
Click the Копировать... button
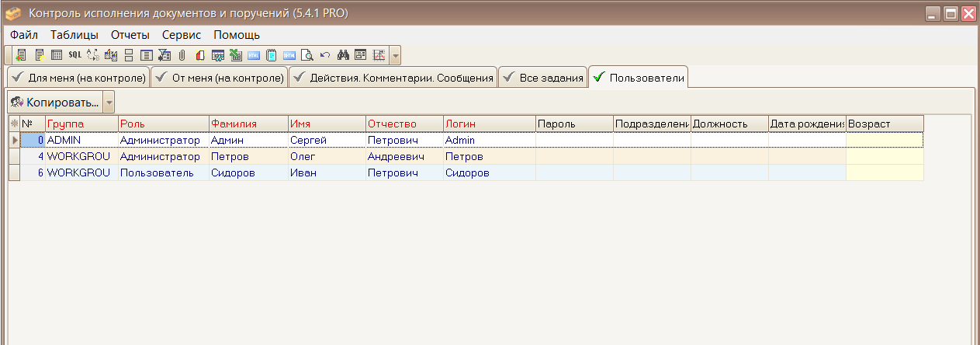click(56, 102)
